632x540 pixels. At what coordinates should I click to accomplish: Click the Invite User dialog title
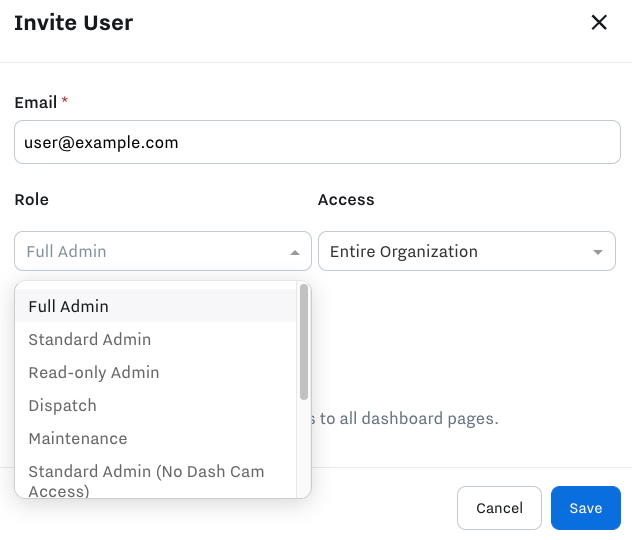click(x=74, y=23)
